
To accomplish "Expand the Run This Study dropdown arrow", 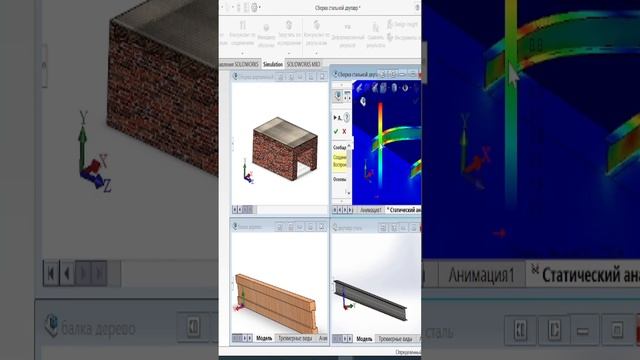I will 289,53.
